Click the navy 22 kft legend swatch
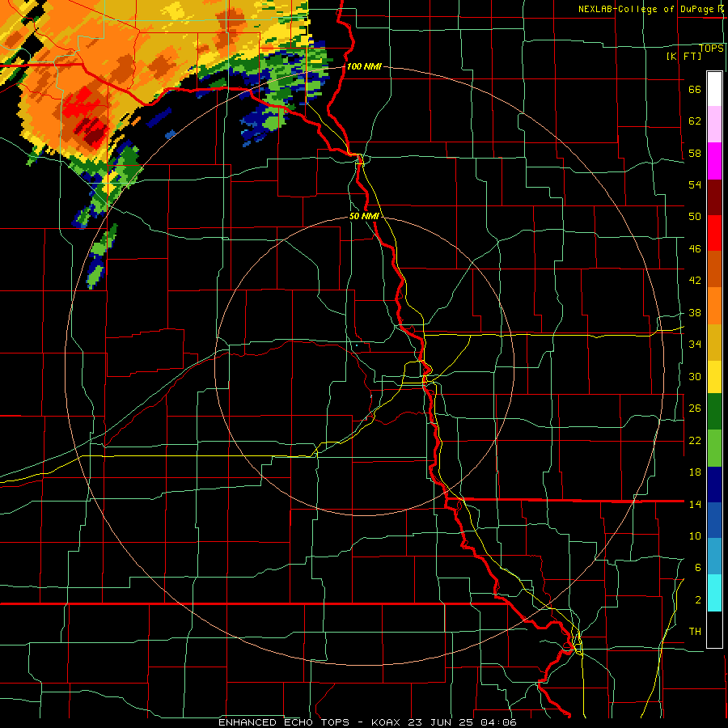This screenshot has height=728, width=728. point(714,485)
